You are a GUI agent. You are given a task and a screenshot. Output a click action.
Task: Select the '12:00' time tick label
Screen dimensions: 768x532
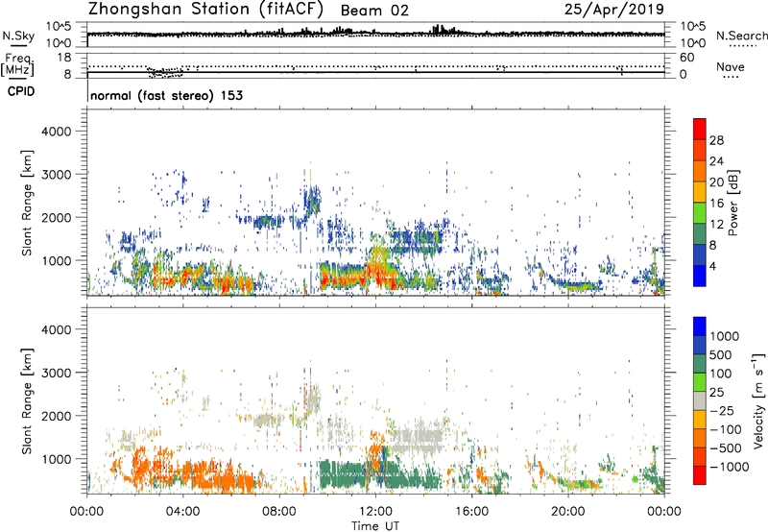[375, 512]
